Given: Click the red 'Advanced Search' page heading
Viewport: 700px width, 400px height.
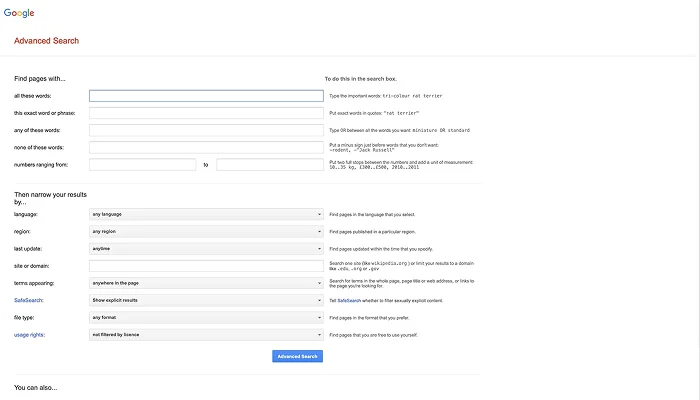Looking at the screenshot, I should click(46, 41).
